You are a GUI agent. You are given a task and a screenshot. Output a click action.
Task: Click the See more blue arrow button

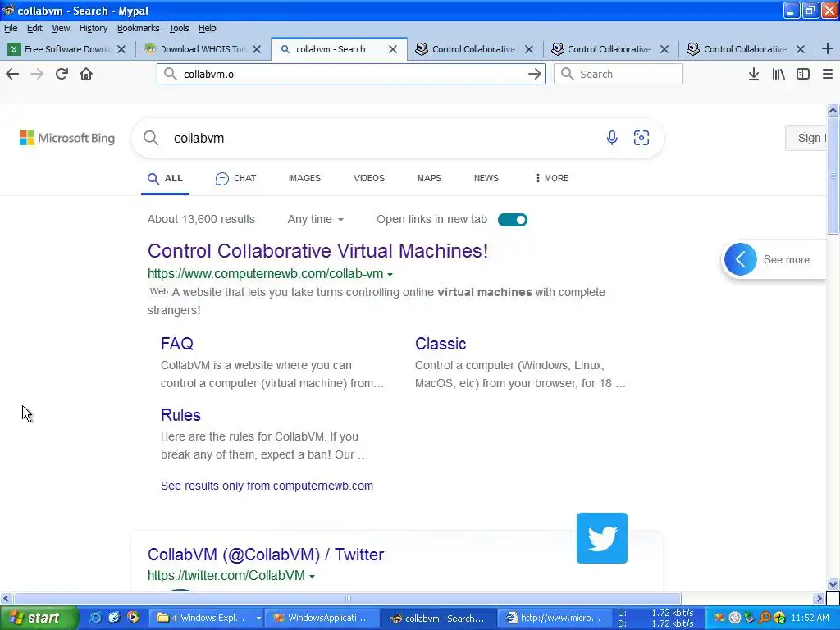(x=741, y=259)
